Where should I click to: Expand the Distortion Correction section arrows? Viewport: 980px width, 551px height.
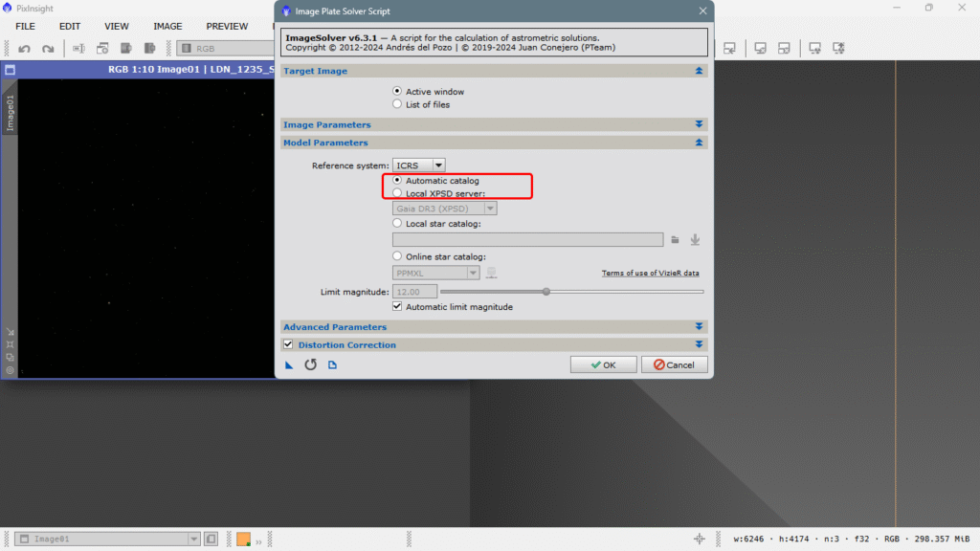699,344
